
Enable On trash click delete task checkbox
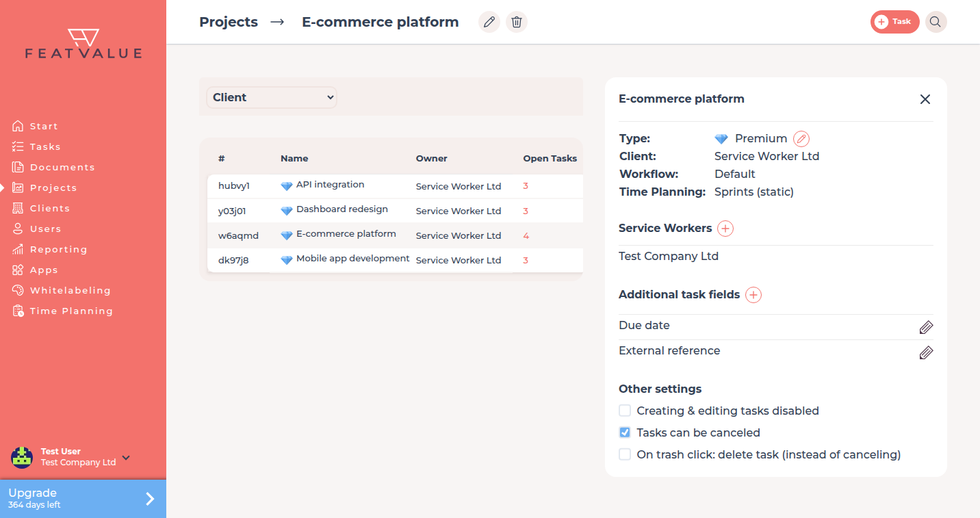coord(625,454)
